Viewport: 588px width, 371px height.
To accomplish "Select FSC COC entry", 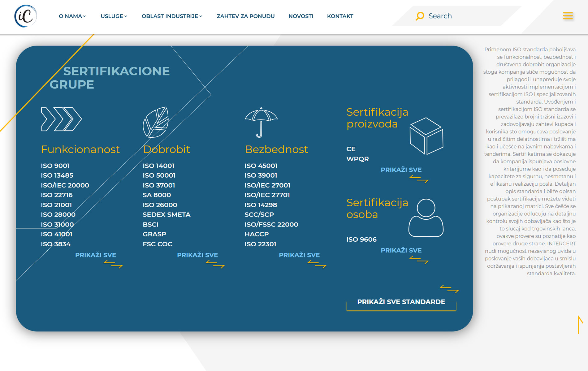I will point(158,244).
